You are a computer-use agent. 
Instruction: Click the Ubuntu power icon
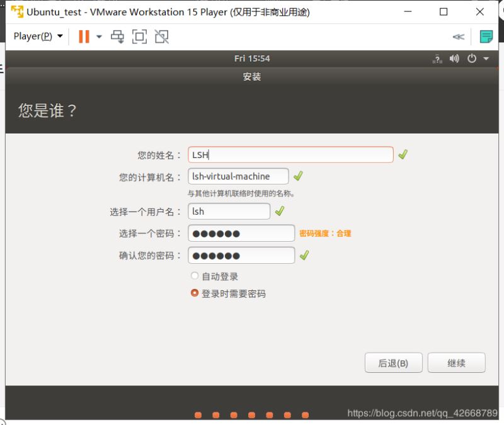pos(472,58)
